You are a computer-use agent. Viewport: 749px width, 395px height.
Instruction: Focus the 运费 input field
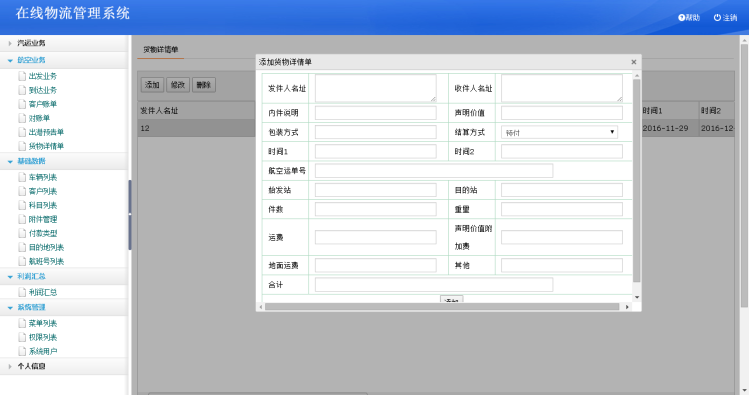click(375, 237)
